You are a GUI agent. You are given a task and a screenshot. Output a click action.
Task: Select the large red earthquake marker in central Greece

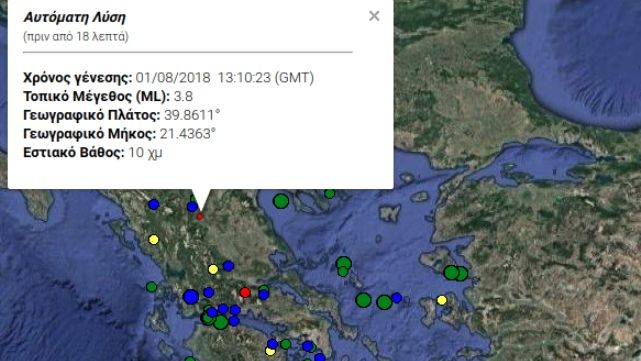click(245, 292)
